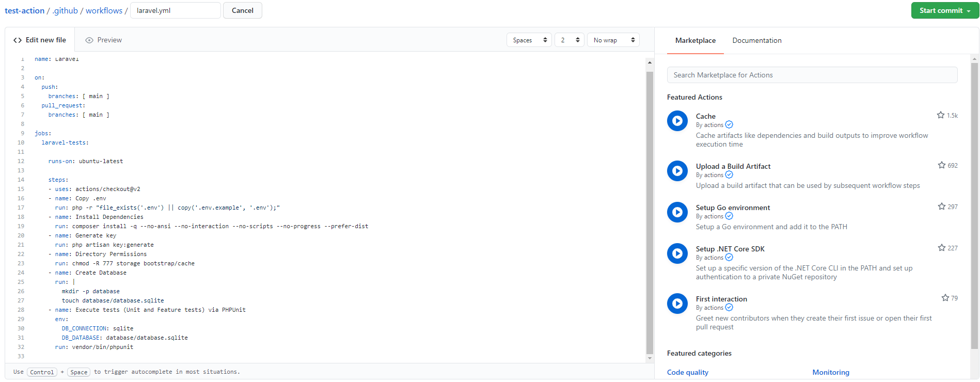Click the star icon for Cache
Screen dimensions: 980x382
point(940,115)
